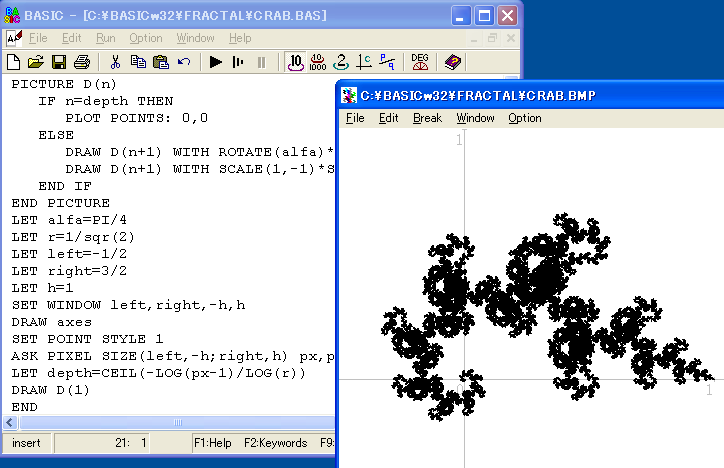Select complex number mode icon
724x468 pixels.
364,62
